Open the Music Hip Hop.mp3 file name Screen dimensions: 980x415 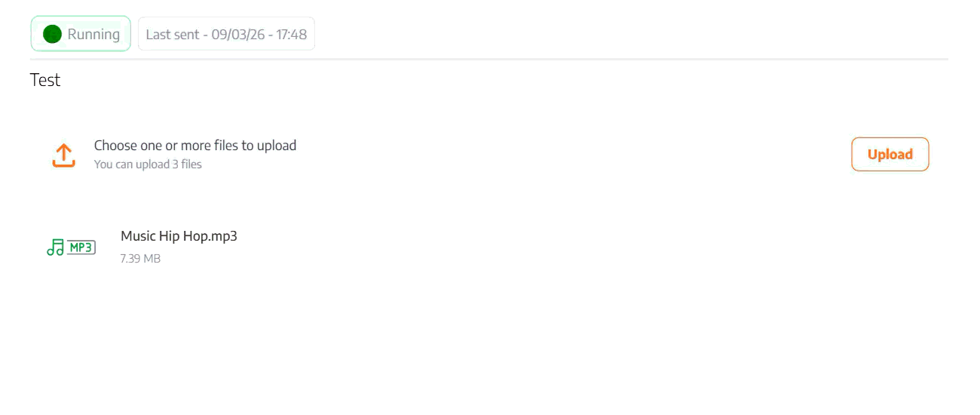pyautogui.click(x=179, y=236)
